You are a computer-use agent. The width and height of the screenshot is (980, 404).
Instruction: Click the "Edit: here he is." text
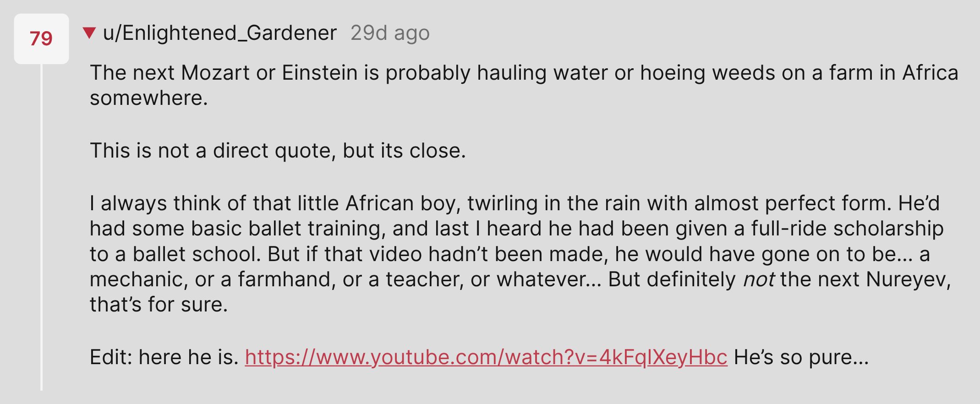164,357
